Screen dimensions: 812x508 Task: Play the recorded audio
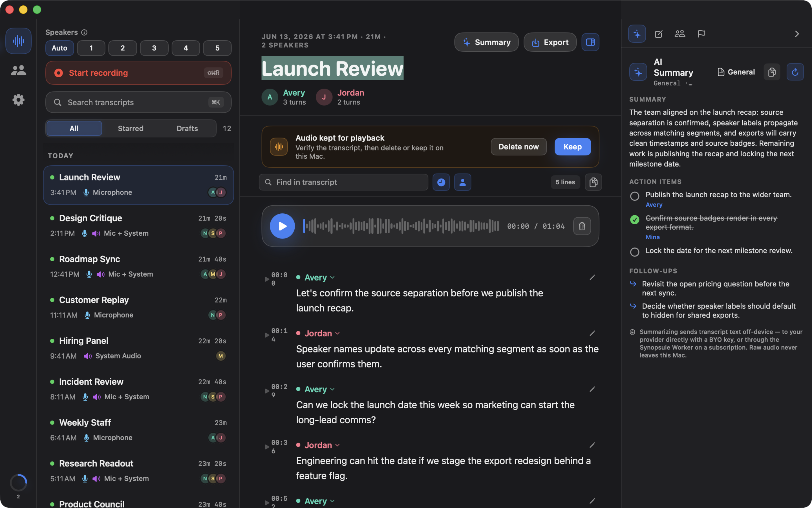point(282,226)
